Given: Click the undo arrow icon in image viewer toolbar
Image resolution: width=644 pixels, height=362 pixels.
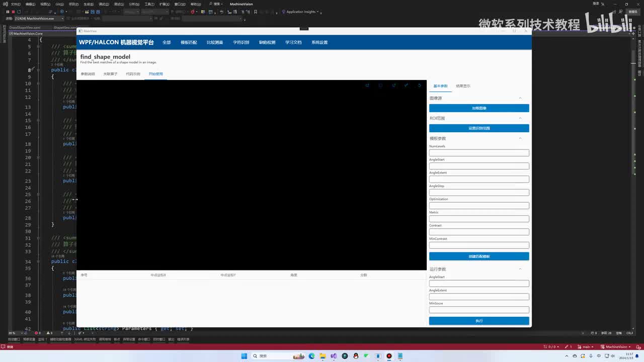Looking at the screenshot, I should pos(420,85).
